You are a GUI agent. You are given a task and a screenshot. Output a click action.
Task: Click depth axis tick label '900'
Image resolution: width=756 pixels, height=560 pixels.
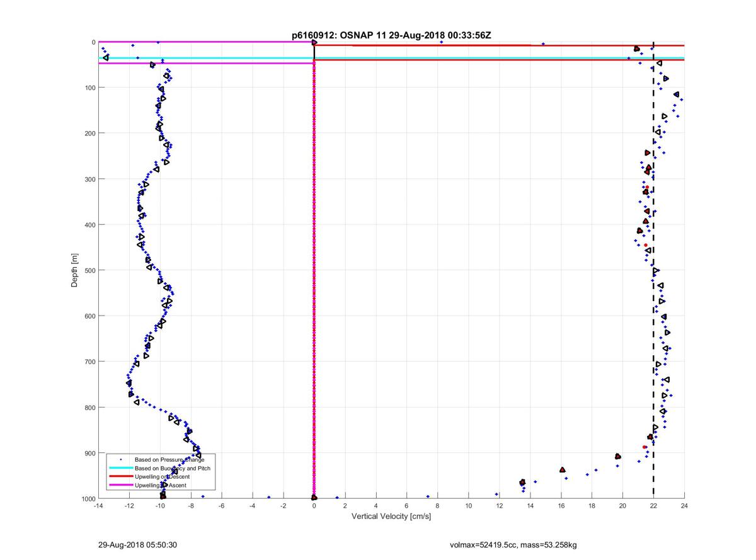click(91, 453)
